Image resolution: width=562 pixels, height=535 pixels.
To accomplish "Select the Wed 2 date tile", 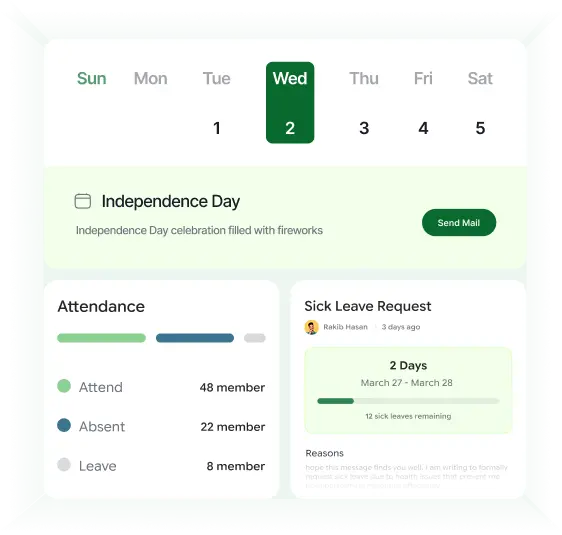I will pyautogui.click(x=290, y=103).
